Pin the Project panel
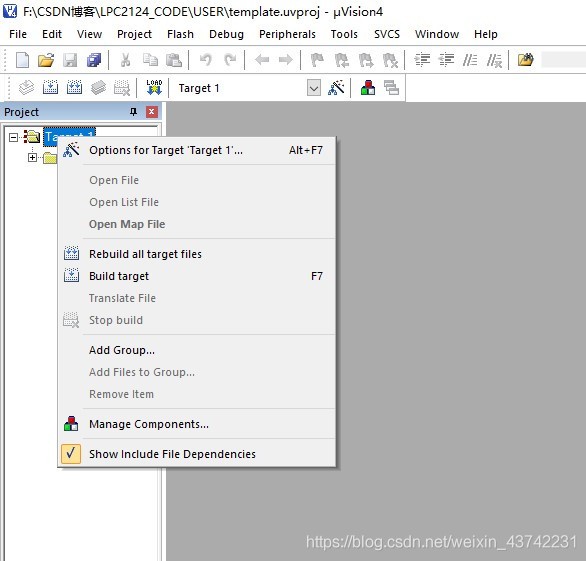 pos(133,111)
